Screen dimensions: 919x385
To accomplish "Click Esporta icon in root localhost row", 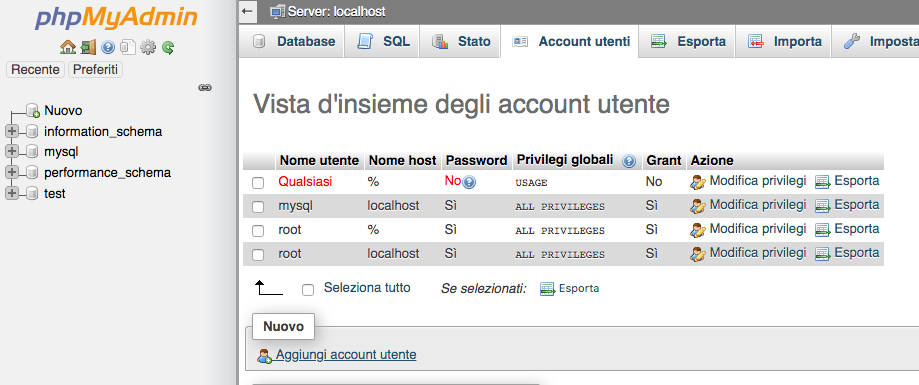I will [823, 254].
